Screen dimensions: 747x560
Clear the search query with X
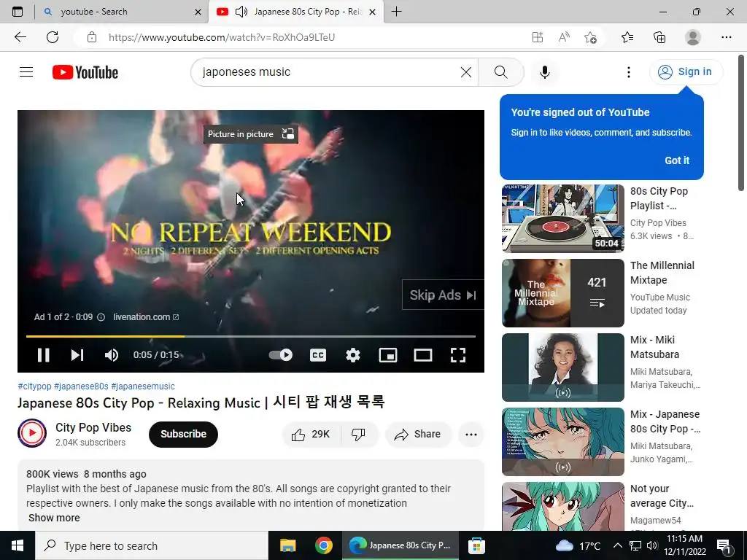coord(466,72)
